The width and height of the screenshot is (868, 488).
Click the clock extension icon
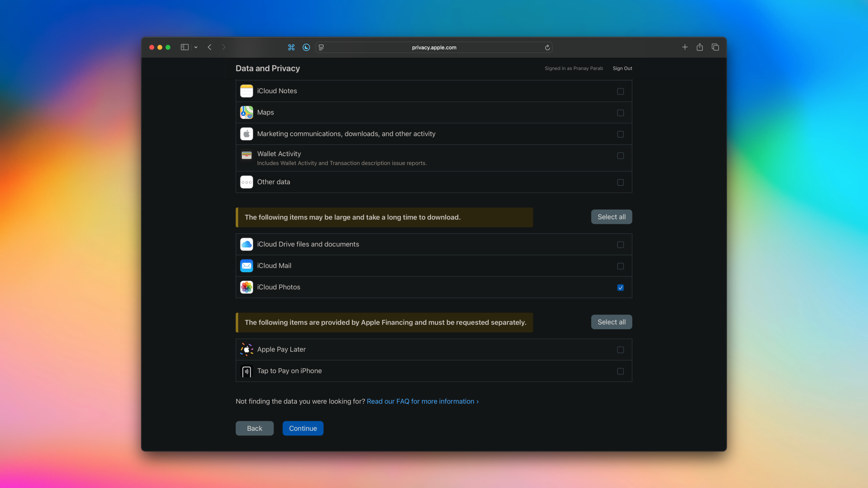coord(306,47)
